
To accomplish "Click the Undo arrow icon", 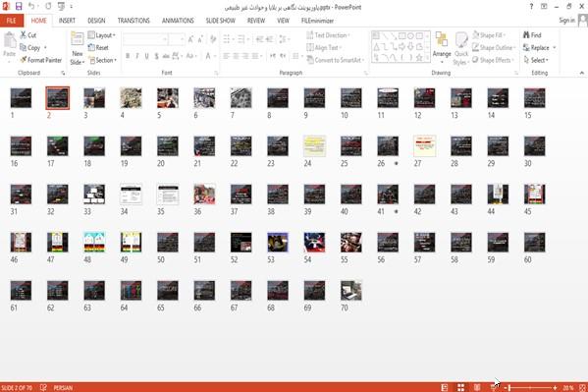I will (31, 6).
